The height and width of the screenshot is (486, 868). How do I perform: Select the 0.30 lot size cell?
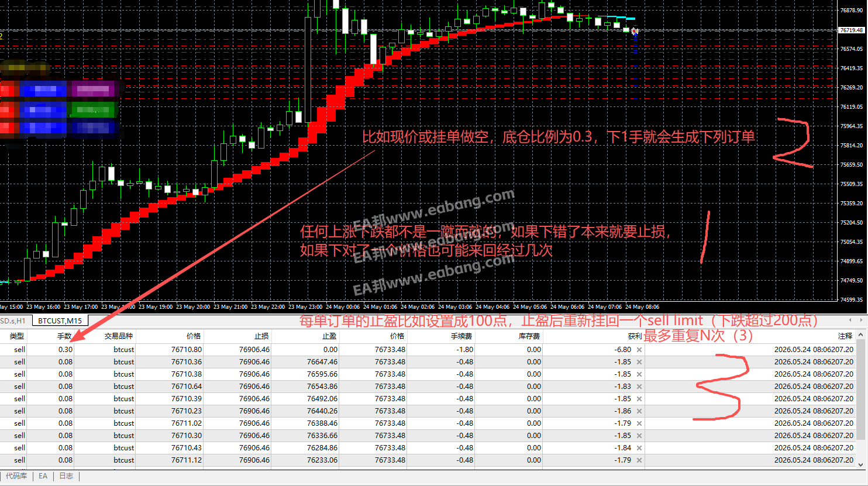coord(66,350)
